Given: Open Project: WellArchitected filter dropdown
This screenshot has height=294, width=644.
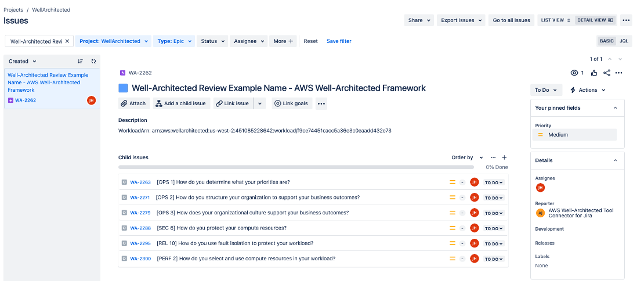Looking at the screenshot, I should [x=113, y=41].
